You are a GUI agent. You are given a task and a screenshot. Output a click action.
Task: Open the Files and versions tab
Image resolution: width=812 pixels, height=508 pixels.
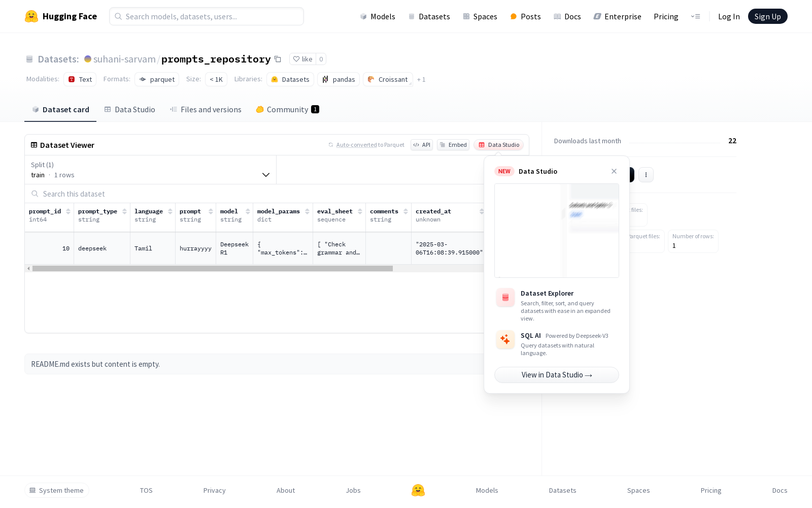[206, 109]
